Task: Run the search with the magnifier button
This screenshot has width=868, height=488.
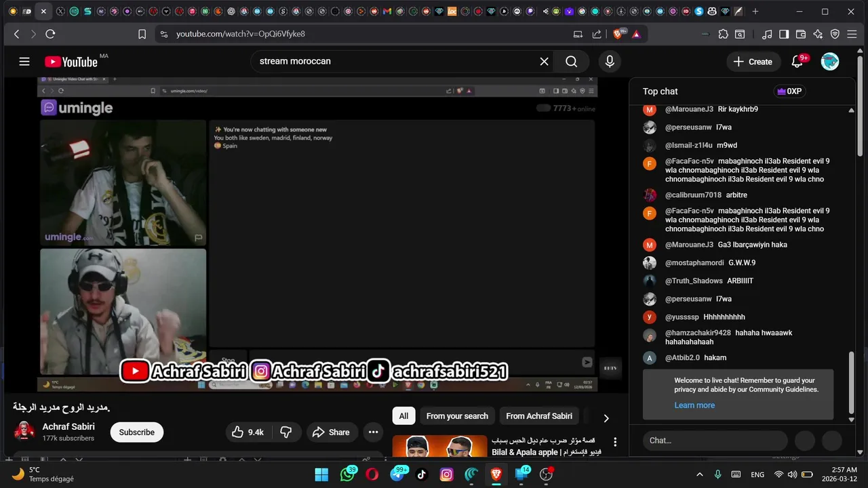Action: click(x=572, y=62)
